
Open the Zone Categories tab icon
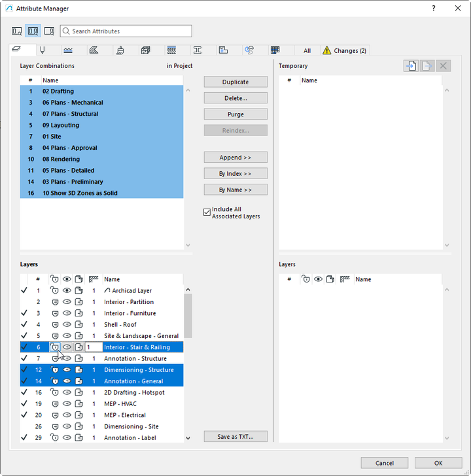(223, 50)
